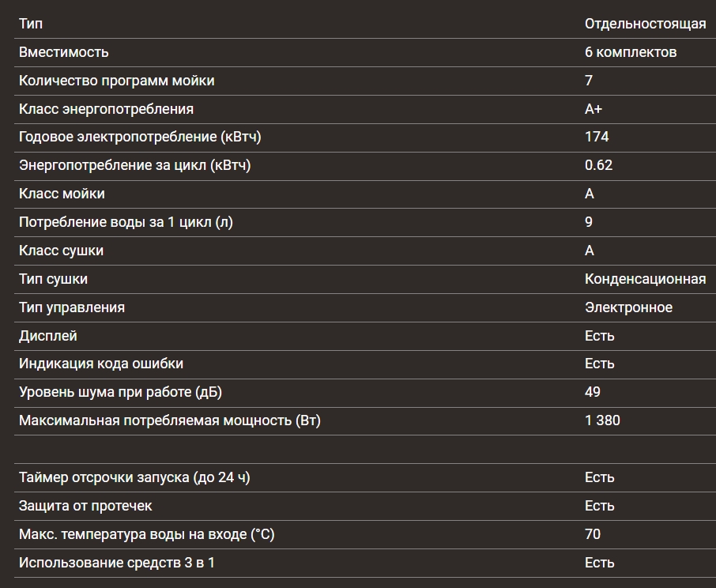
Task: Click the "Вместимость" specification label
Action: pyautogui.click(x=64, y=52)
